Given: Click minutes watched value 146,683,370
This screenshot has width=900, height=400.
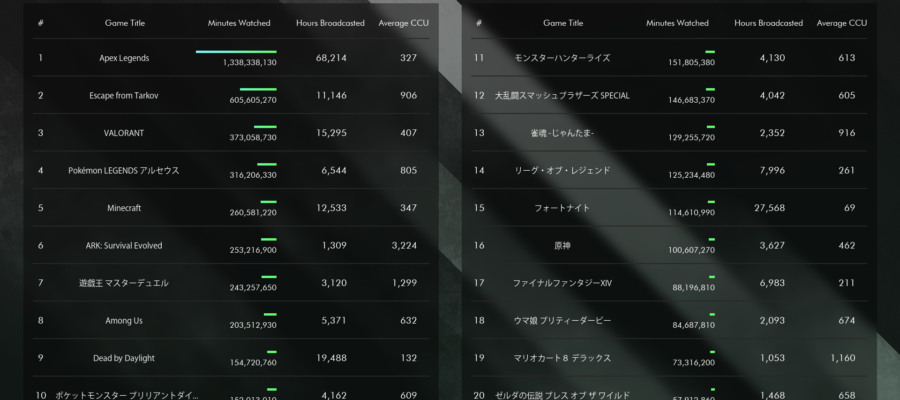Looking at the screenshot, I should 692,100.
